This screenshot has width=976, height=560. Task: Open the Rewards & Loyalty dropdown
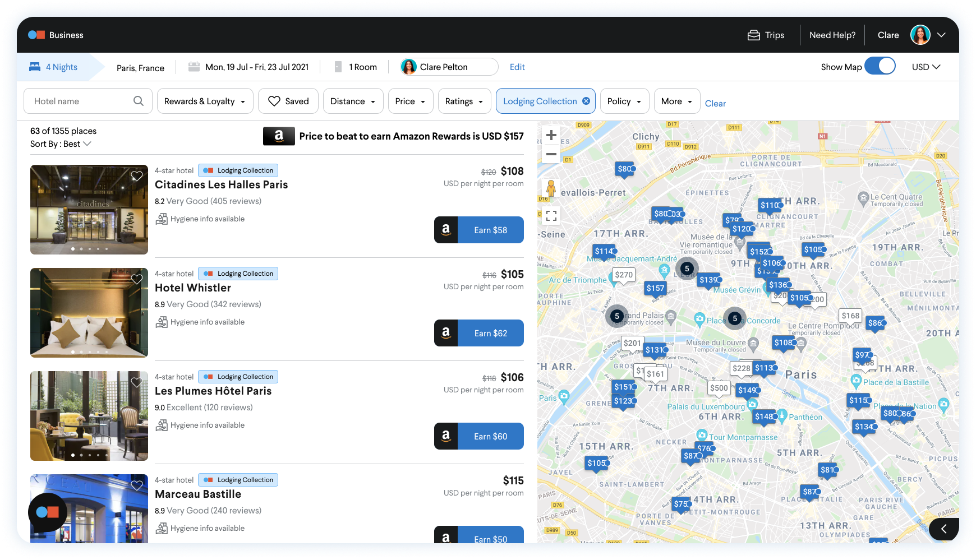[205, 101]
